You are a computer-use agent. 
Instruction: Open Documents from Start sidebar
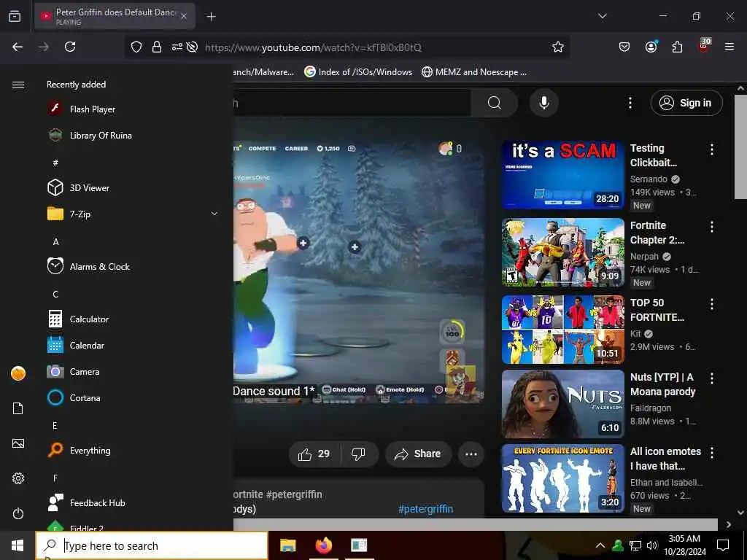click(18, 408)
